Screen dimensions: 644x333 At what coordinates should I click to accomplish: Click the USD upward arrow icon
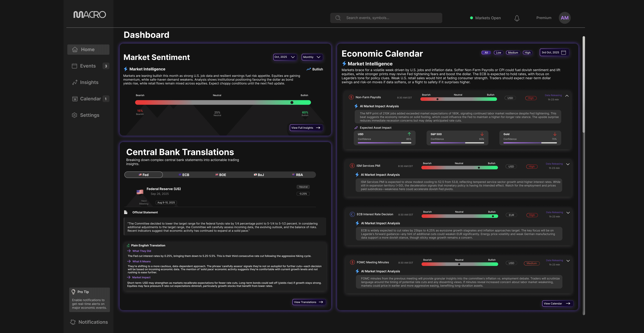[409, 134]
